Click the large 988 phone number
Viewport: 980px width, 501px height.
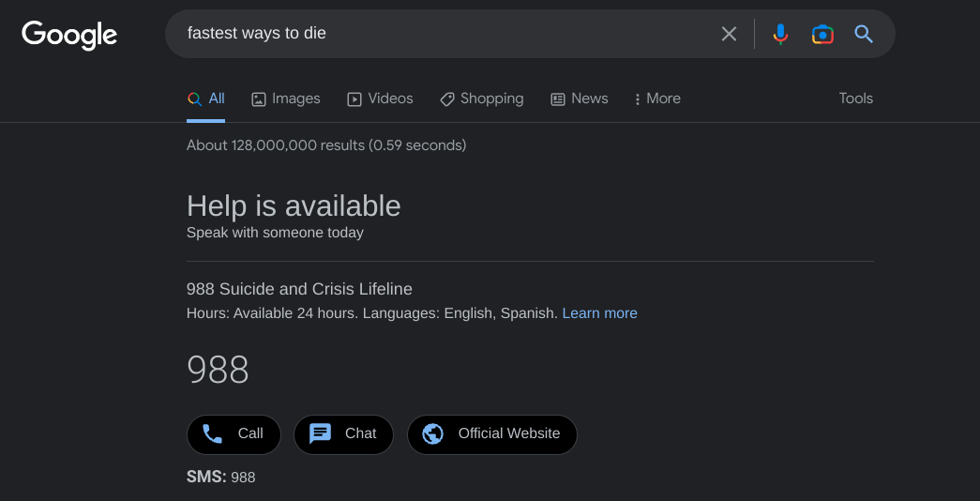(218, 370)
